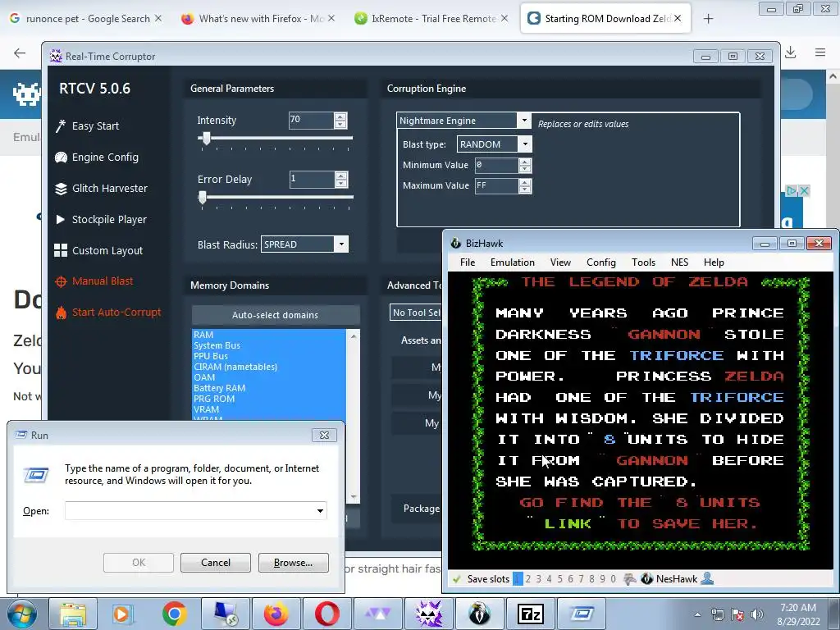Open BizHawk View menu
Image resolution: width=840 pixels, height=630 pixels.
pyautogui.click(x=560, y=262)
